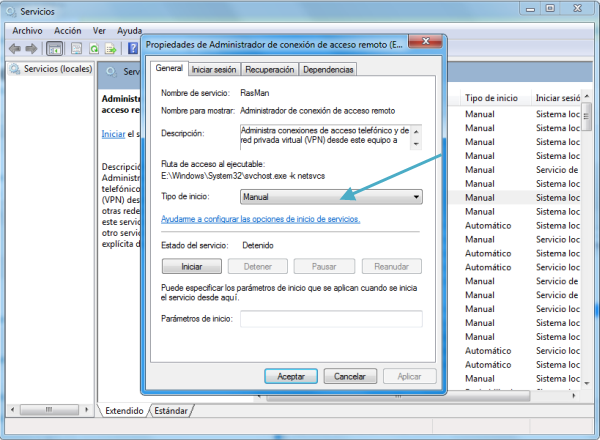
Task: Open the Archivo menu
Action: point(27,31)
